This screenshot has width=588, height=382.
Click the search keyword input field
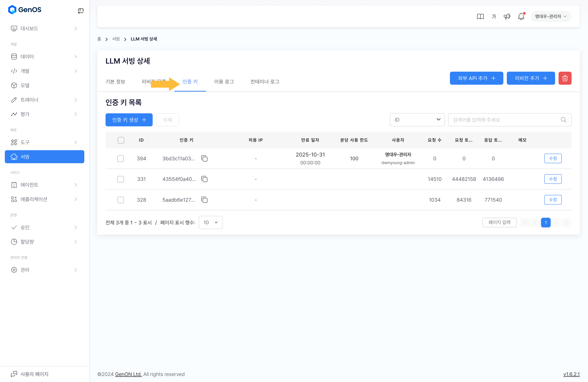[504, 120]
